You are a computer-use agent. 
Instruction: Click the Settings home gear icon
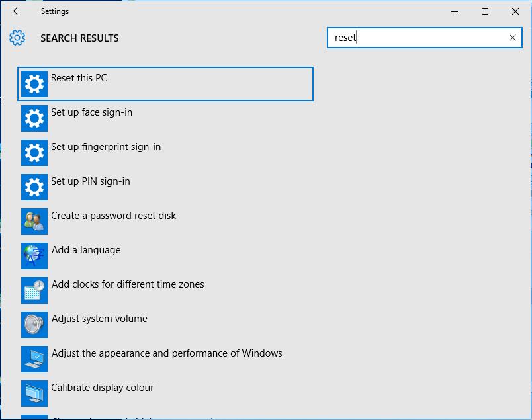17,38
